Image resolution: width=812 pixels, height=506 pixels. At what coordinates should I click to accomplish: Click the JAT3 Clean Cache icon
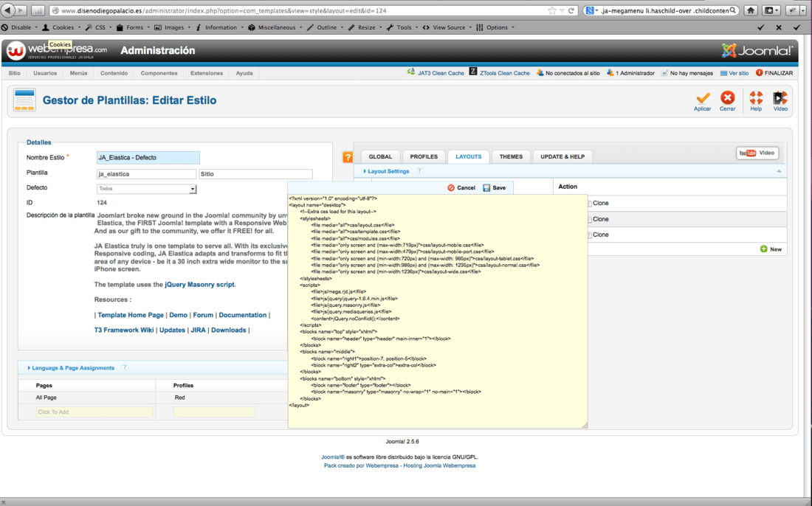pos(411,72)
